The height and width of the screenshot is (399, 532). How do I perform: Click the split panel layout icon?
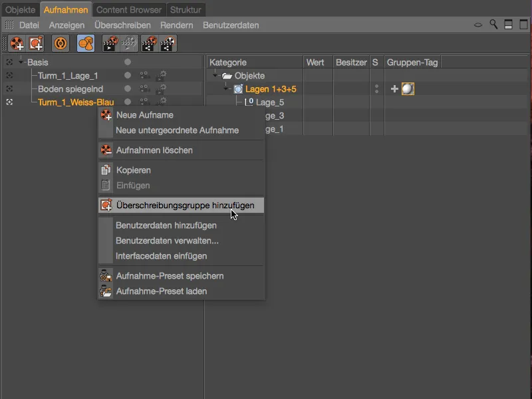point(508,25)
